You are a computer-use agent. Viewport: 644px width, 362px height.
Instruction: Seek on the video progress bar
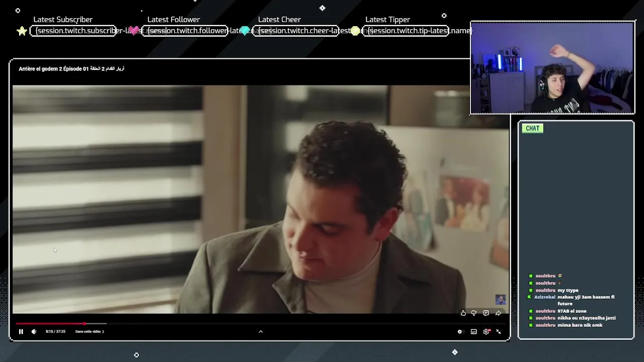[261, 324]
